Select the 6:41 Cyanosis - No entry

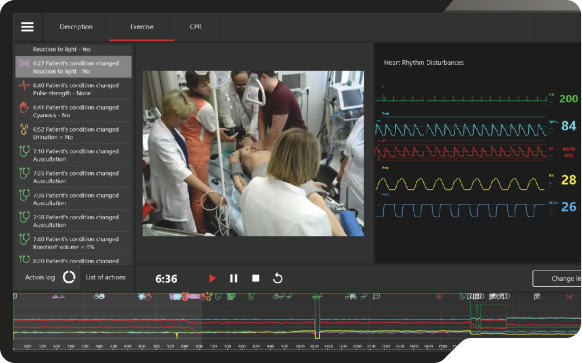(x=73, y=111)
